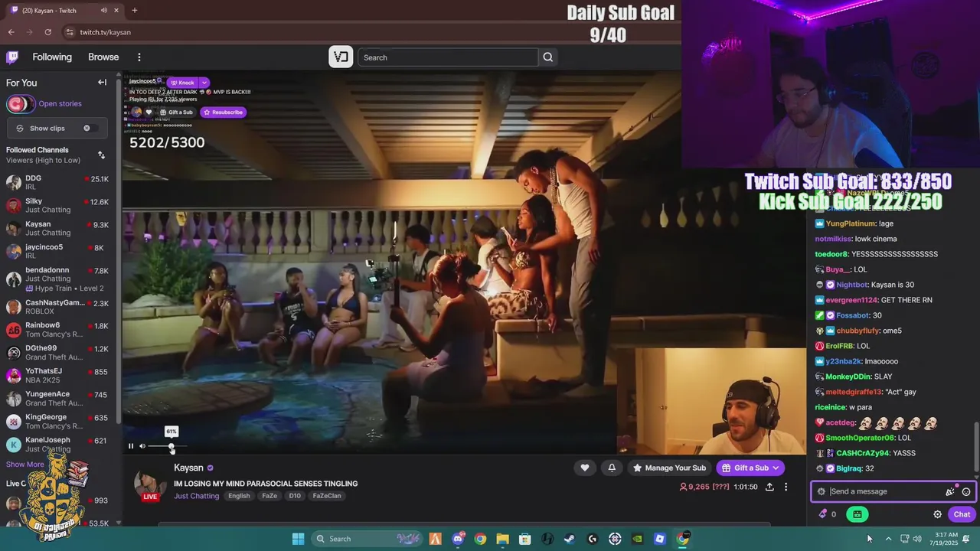Click the Knock button in embedded stream
This screenshot has height=551, width=980.
[x=182, y=83]
